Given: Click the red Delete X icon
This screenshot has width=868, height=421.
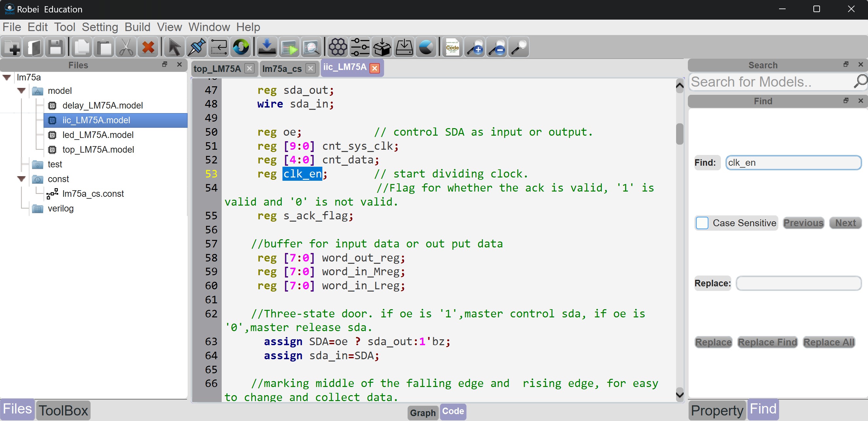Looking at the screenshot, I should point(148,47).
